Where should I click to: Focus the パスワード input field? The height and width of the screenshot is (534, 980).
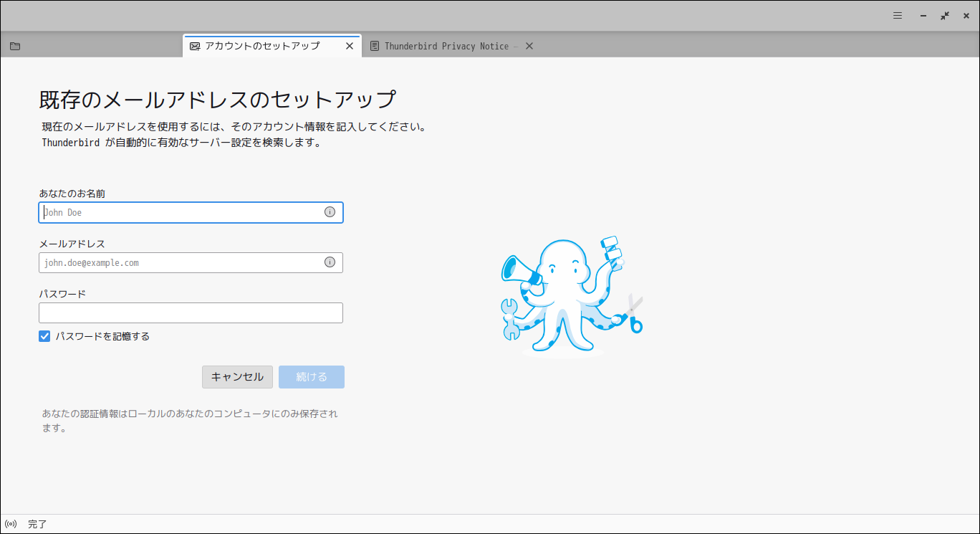point(191,313)
